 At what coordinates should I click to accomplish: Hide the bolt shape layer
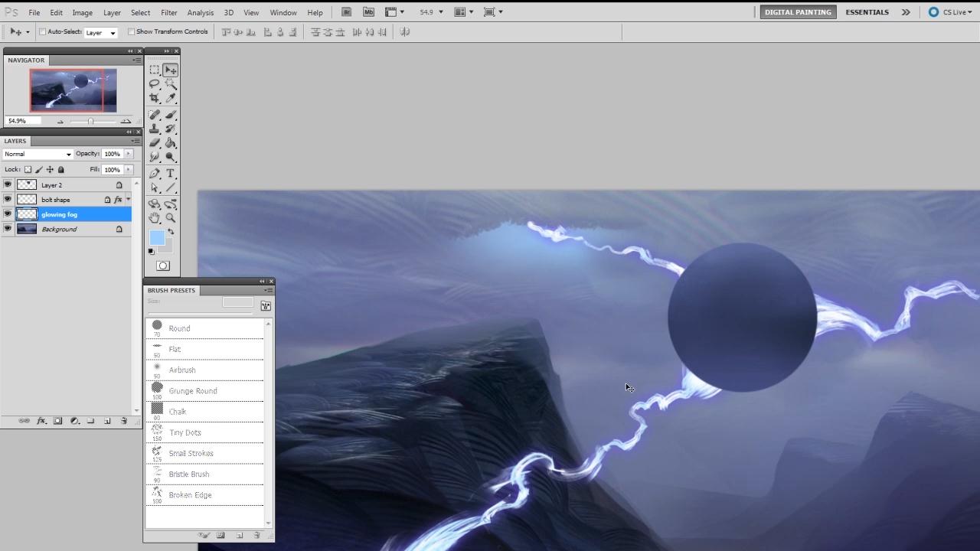[8, 199]
